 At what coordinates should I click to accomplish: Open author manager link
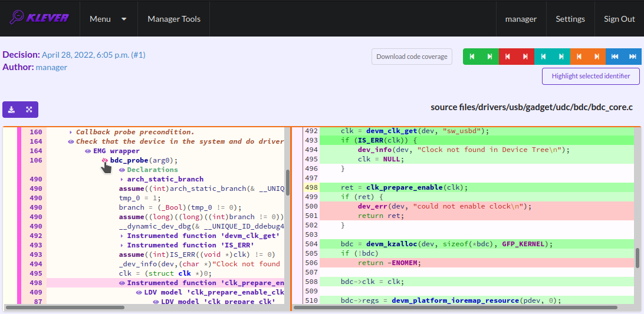click(x=51, y=67)
